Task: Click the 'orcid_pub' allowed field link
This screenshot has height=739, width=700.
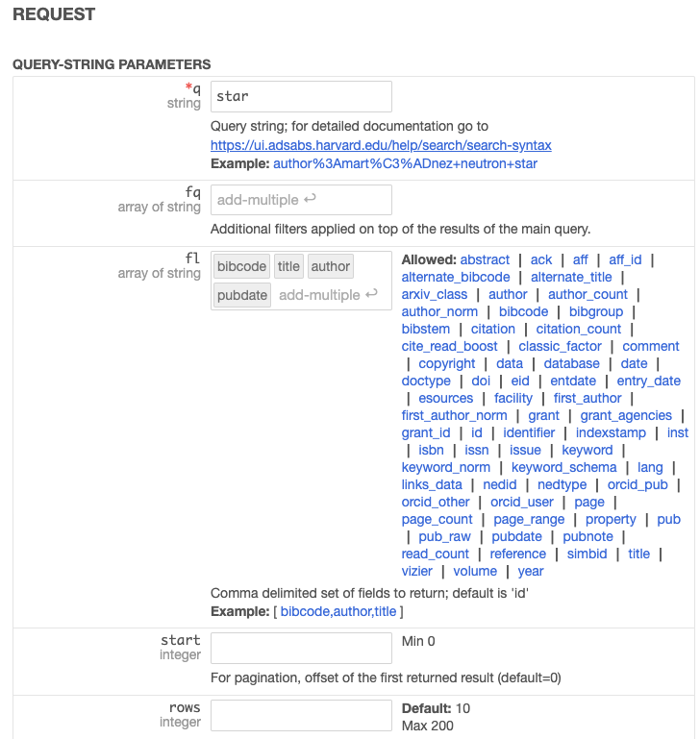Action: click(637, 484)
